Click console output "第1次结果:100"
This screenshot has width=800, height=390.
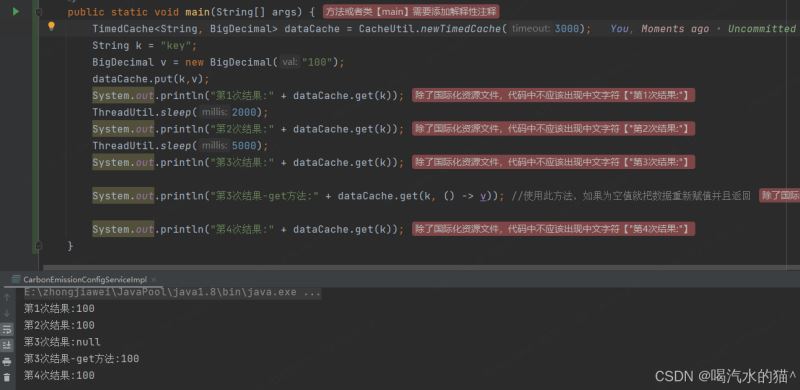pyautogui.click(x=59, y=309)
